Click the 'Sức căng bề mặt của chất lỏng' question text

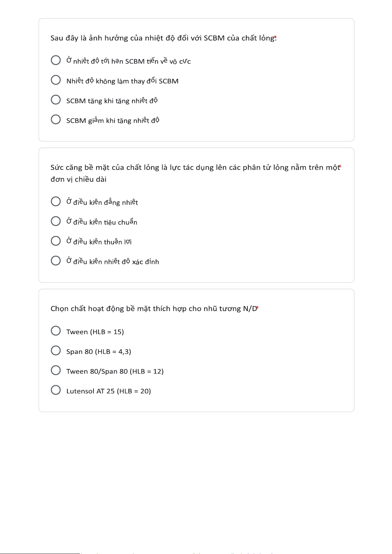tap(194, 168)
